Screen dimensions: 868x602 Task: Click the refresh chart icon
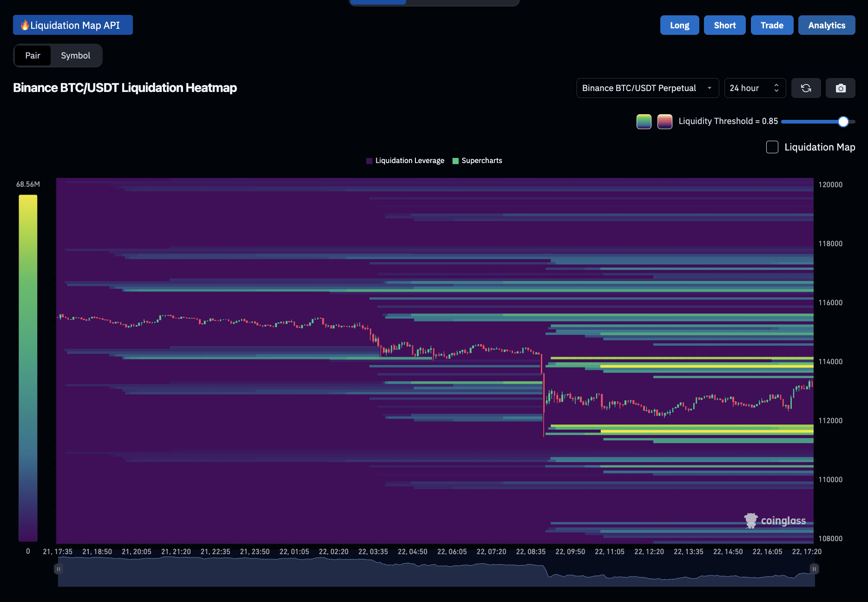806,88
